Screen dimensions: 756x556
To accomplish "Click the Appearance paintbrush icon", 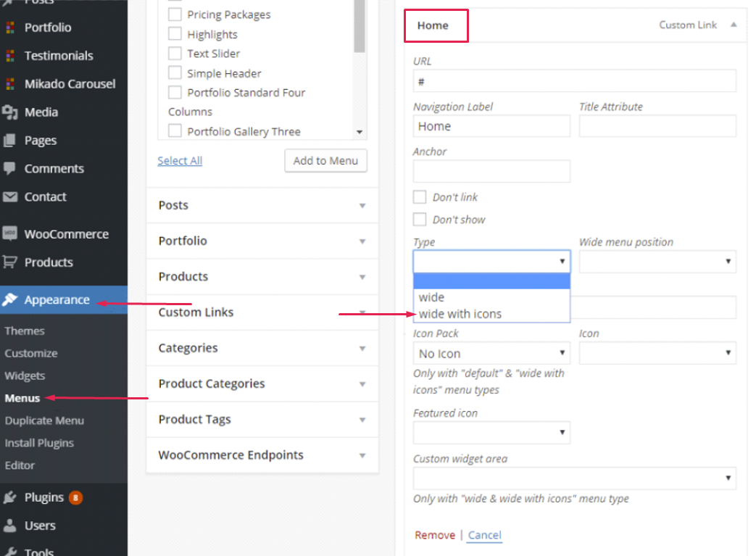I will pos(9,299).
